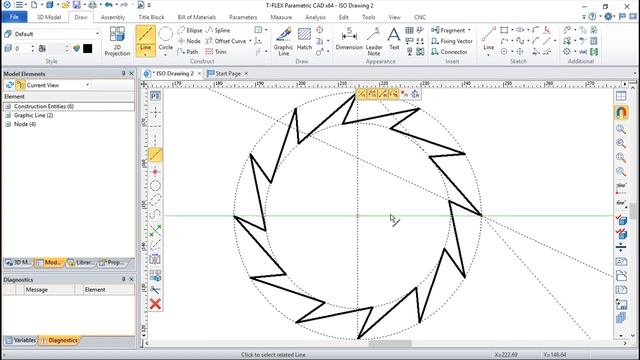Click the horizontal scrollbar thumb under the canvas
The width and height of the screenshot is (640, 360).
coord(390,343)
